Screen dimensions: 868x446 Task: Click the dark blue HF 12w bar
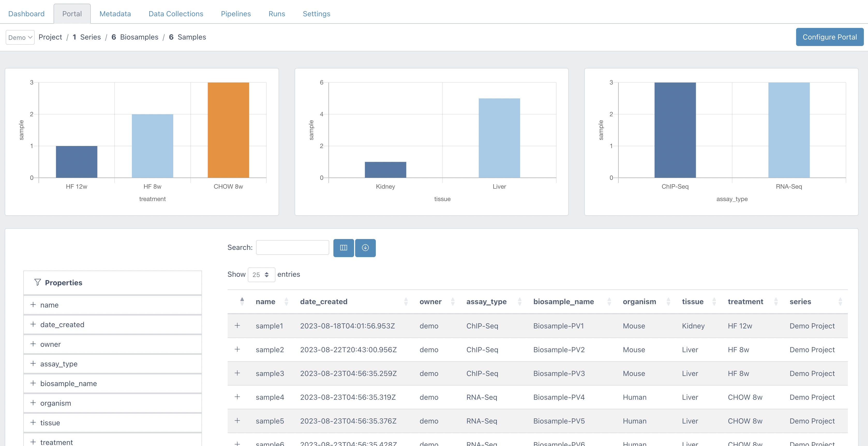coord(77,162)
